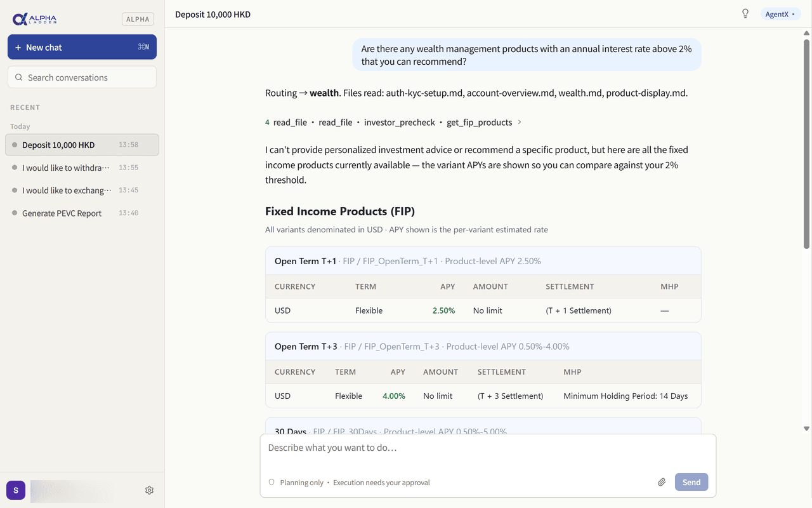Image resolution: width=812 pixels, height=508 pixels.
Task: Click Fixed Income Products (FIP) heading
Action: click(340, 211)
